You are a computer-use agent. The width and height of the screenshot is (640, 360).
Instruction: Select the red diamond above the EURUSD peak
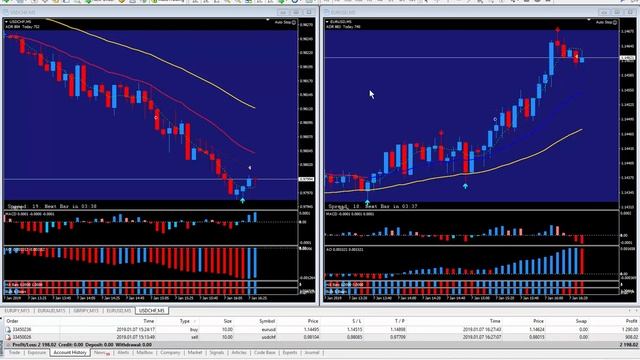pyautogui.click(x=557, y=30)
